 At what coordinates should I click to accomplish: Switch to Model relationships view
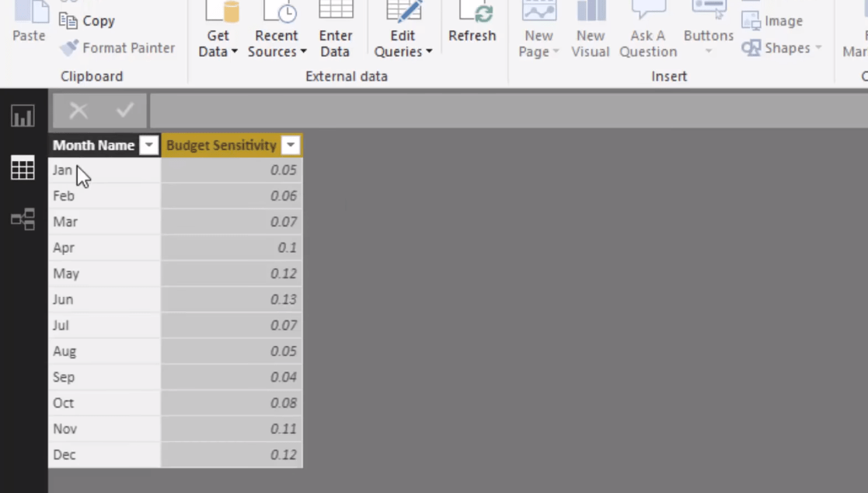point(23,219)
